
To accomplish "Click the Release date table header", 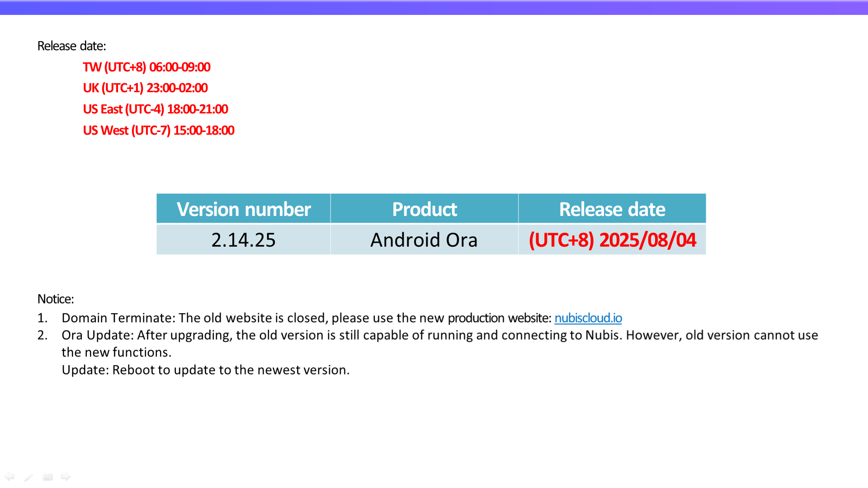I will [x=612, y=209].
